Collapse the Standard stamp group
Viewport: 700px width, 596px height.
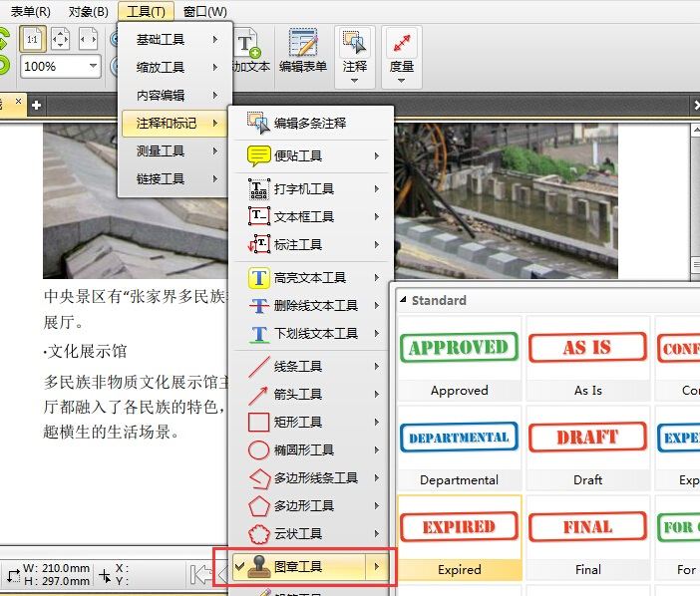coord(403,299)
